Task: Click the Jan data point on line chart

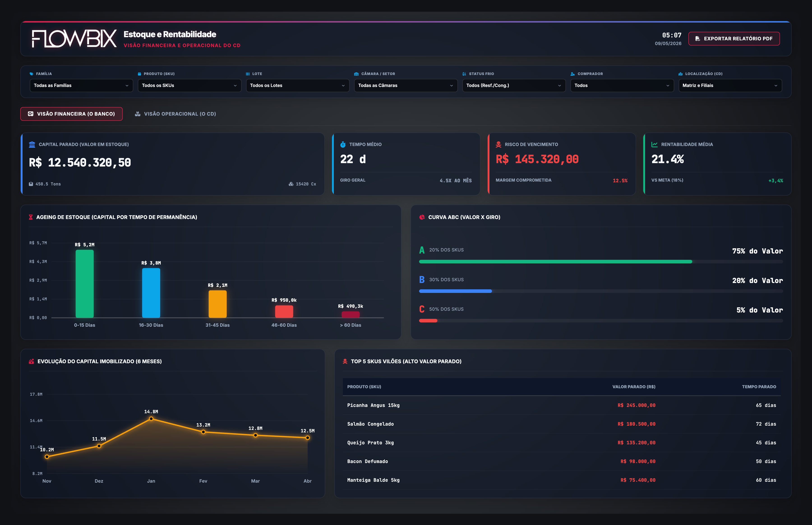Action: coord(151,419)
